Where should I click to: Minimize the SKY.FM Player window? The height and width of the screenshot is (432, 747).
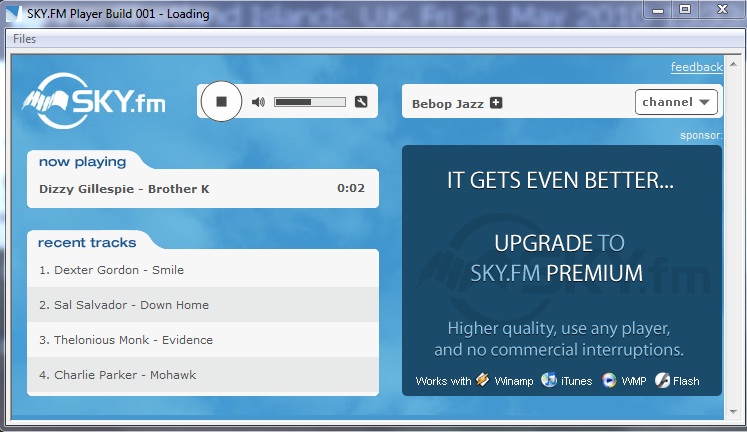(658, 10)
